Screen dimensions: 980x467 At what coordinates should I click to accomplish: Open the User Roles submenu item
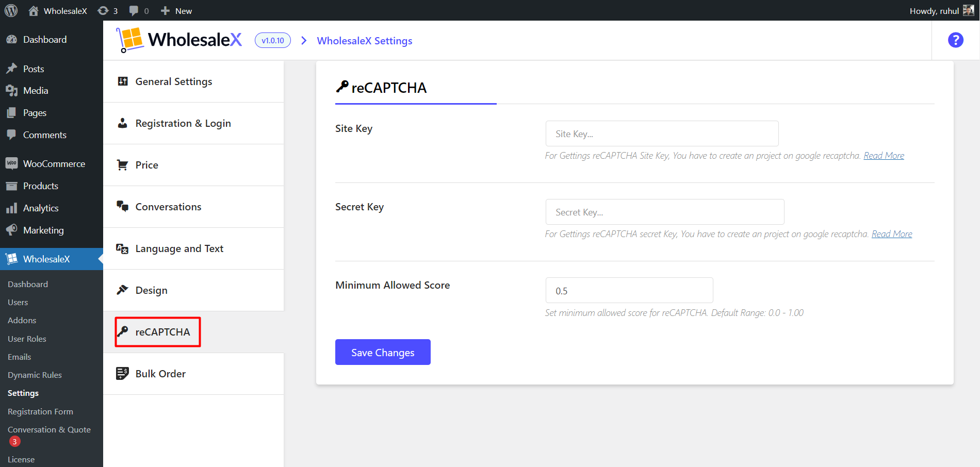click(27, 339)
